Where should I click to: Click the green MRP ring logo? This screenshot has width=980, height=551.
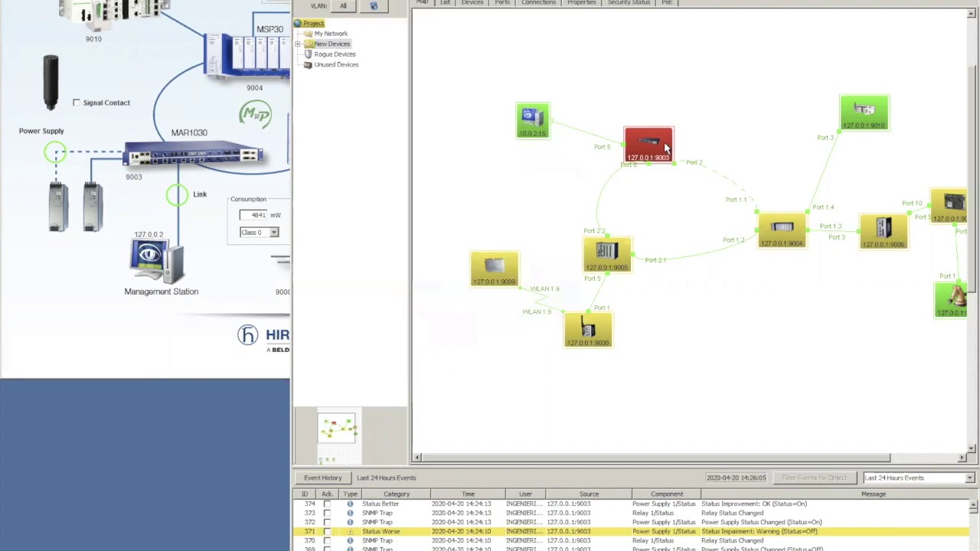pos(255,115)
